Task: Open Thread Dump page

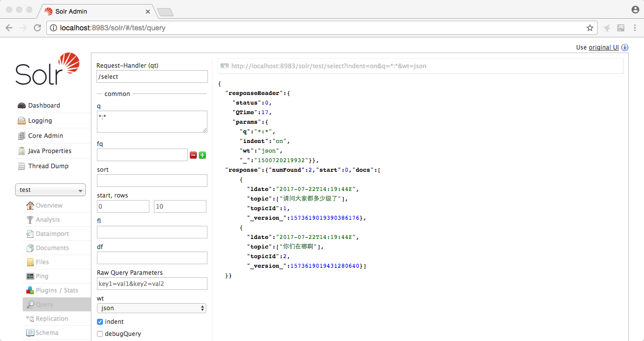Action: point(48,166)
